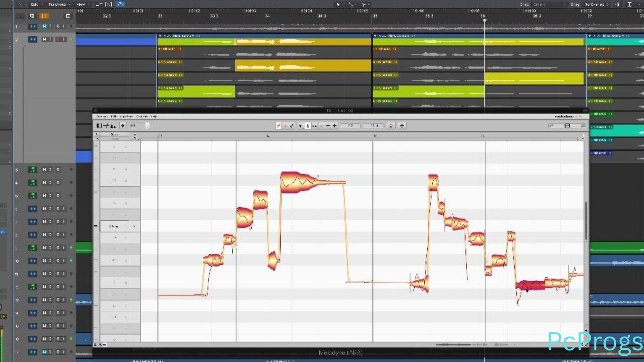Collapse the second take folder disclosure triangle
Image resolution: width=644 pixels, height=362 pixels.
[x=376, y=36]
